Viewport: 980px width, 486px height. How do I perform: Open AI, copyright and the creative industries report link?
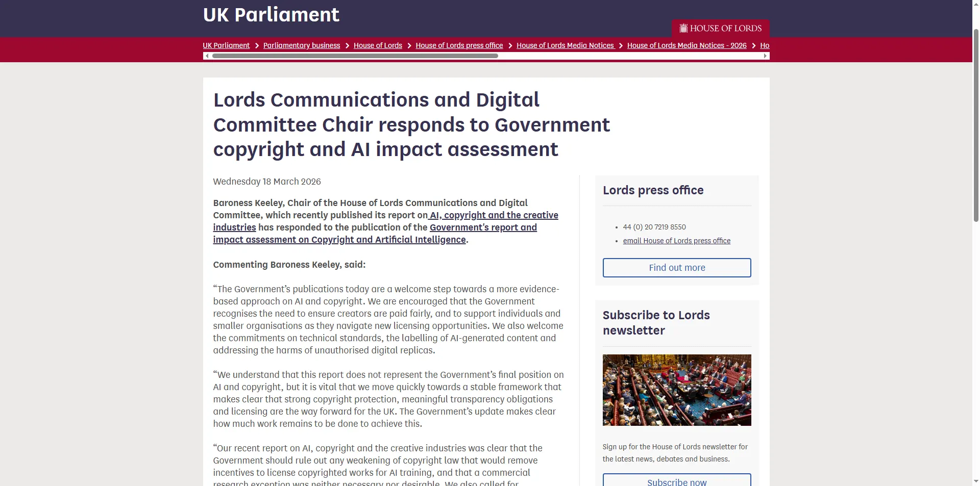385,221
